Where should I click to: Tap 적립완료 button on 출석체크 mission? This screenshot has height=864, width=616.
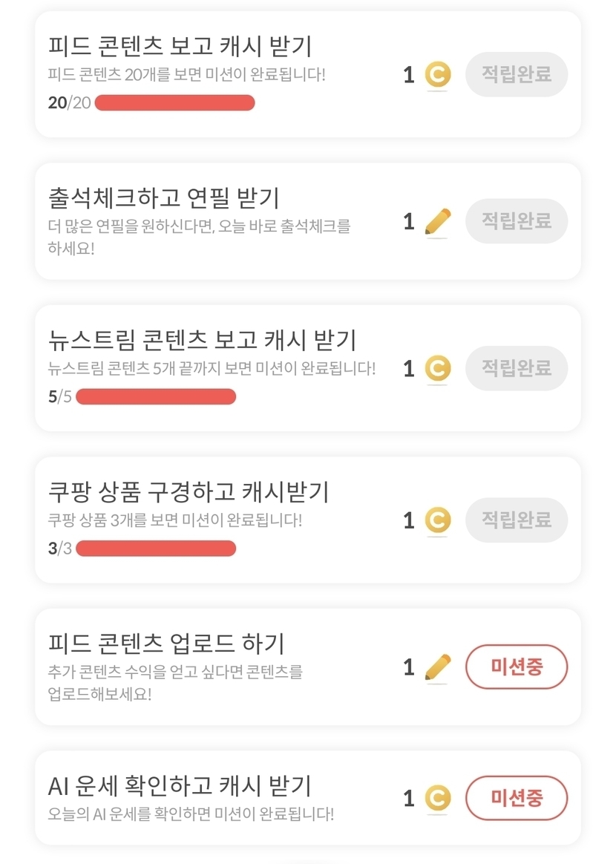pyautogui.click(x=517, y=221)
